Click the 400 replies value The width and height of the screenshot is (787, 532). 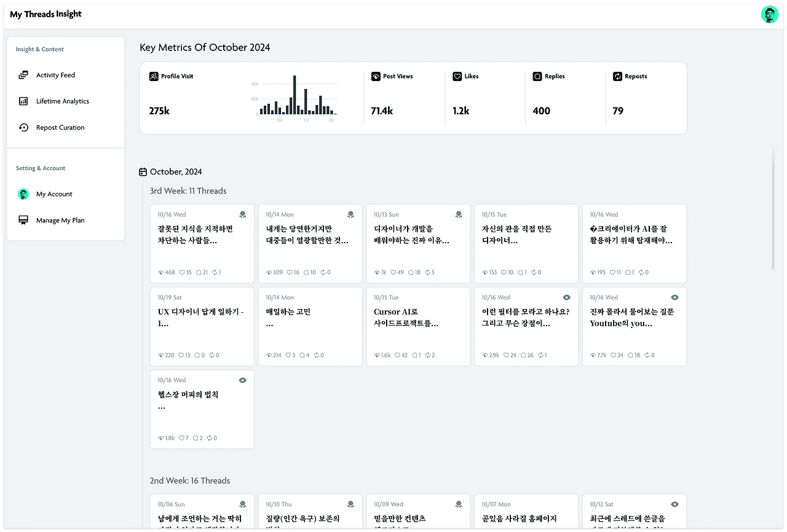pos(542,111)
